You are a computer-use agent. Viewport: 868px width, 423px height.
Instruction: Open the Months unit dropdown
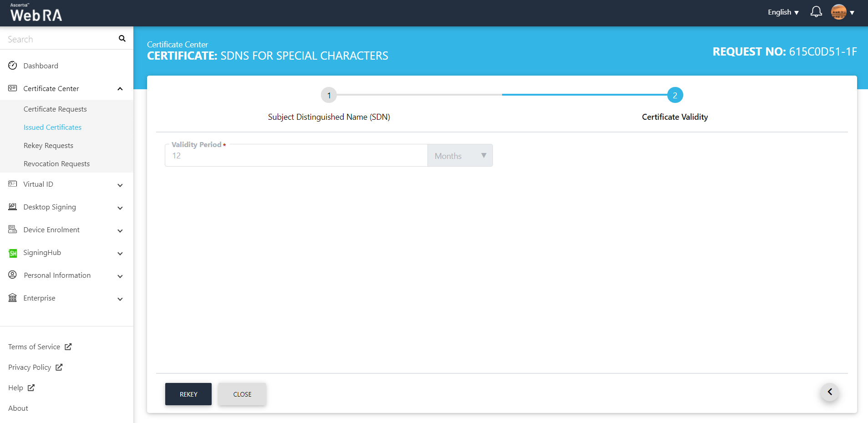(460, 156)
